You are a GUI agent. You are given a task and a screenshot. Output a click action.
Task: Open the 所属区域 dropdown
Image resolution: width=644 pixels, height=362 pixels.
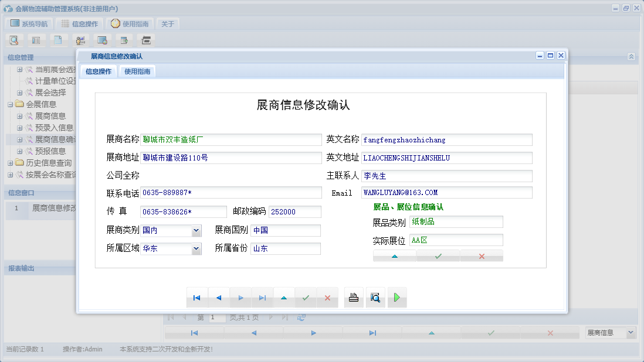(x=196, y=249)
